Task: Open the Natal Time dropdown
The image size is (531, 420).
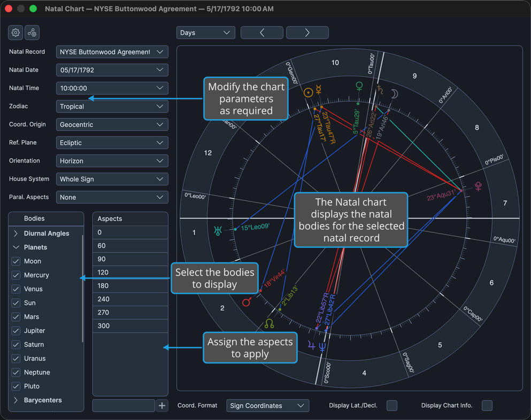Action: (x=112, y=88)
